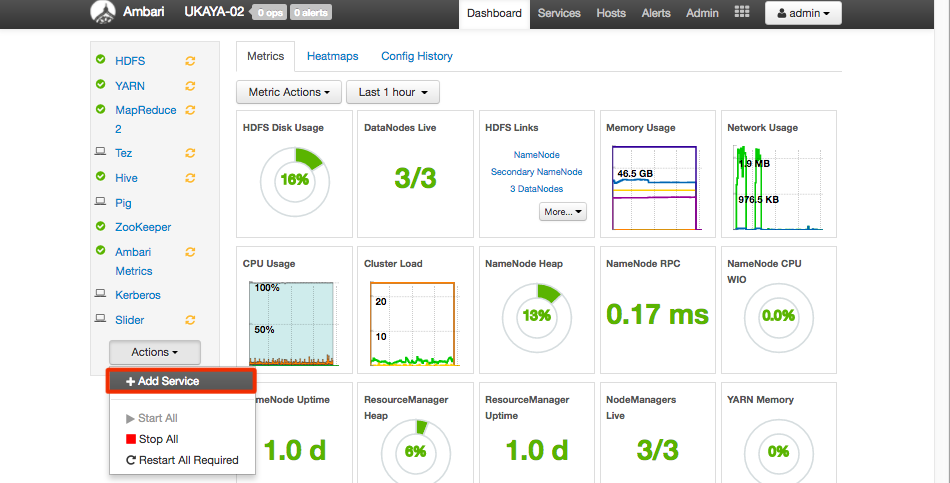This screenshot has height=483, width=950.
Task: Open the Hosts navigation item
Action: pos(611,13)
